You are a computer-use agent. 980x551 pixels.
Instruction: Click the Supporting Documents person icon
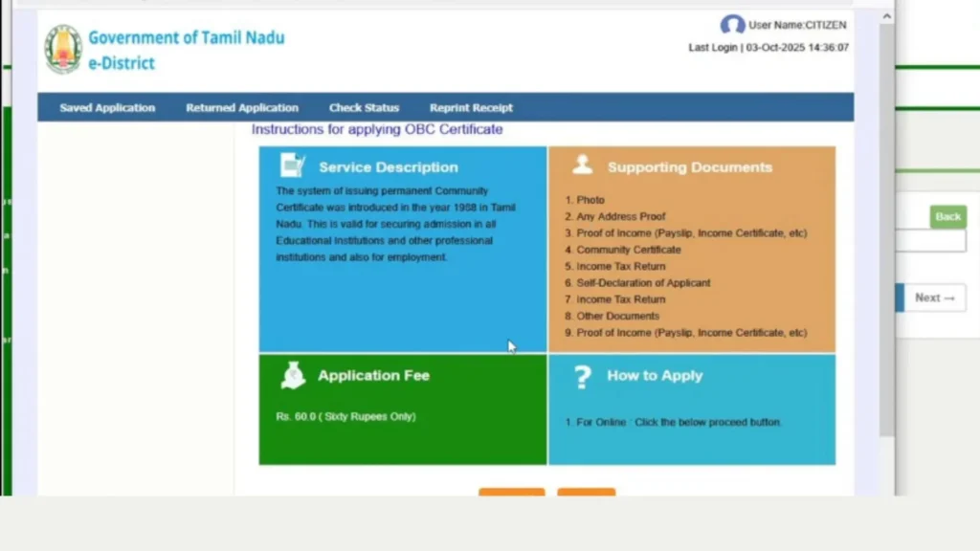coord(582,165)
